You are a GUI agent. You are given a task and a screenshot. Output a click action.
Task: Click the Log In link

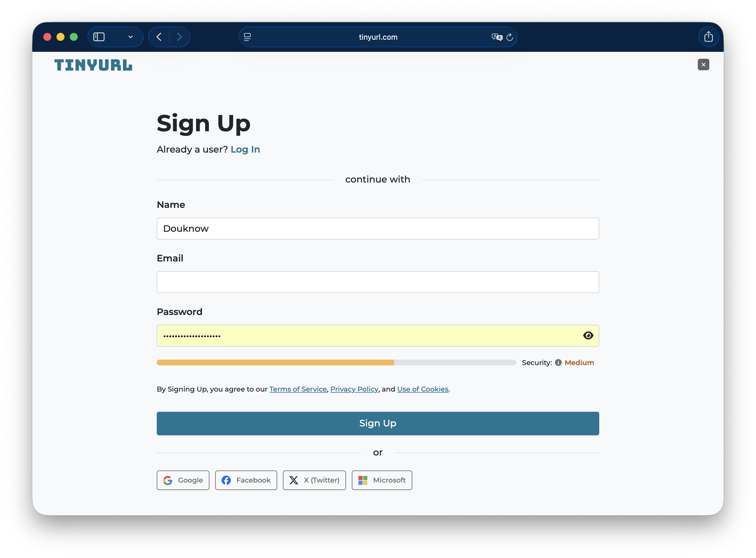click(x=245, y=149)
